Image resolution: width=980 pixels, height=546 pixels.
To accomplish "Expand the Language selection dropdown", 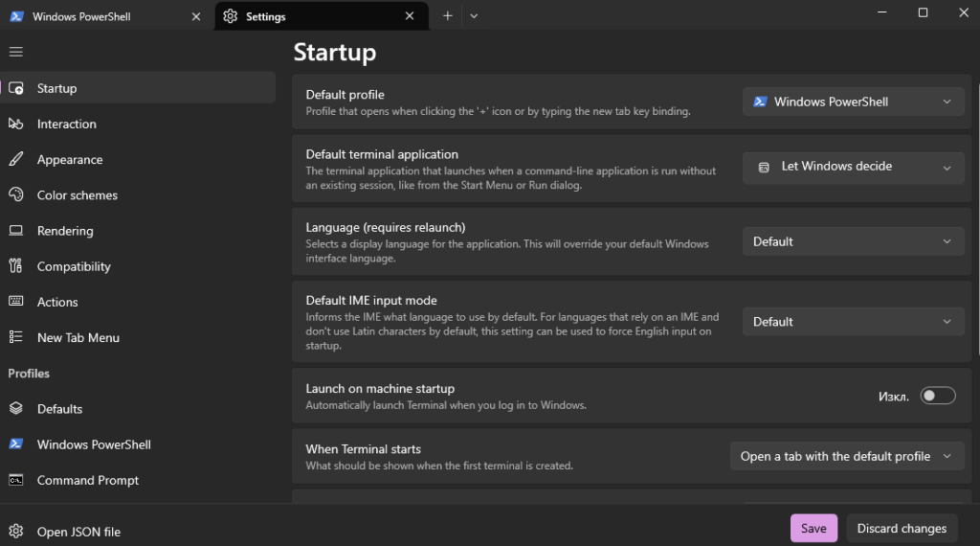I will click(x=853, y=241).
